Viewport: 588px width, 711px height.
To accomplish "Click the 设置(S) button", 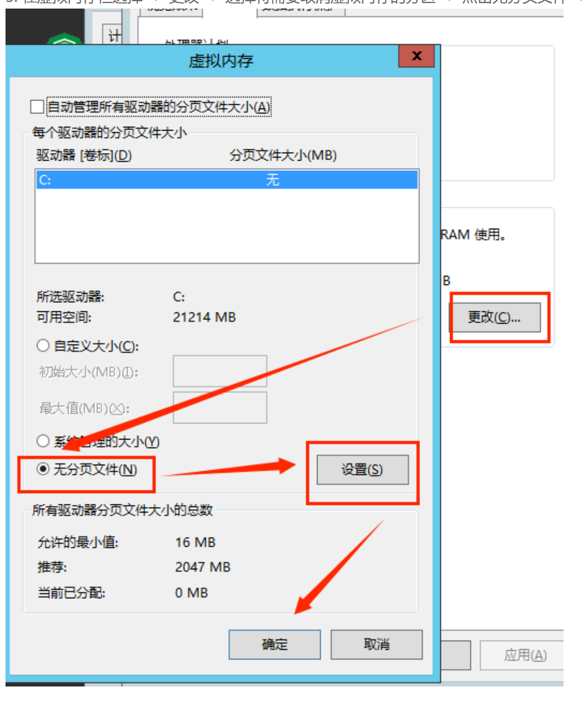I will 362,470.
